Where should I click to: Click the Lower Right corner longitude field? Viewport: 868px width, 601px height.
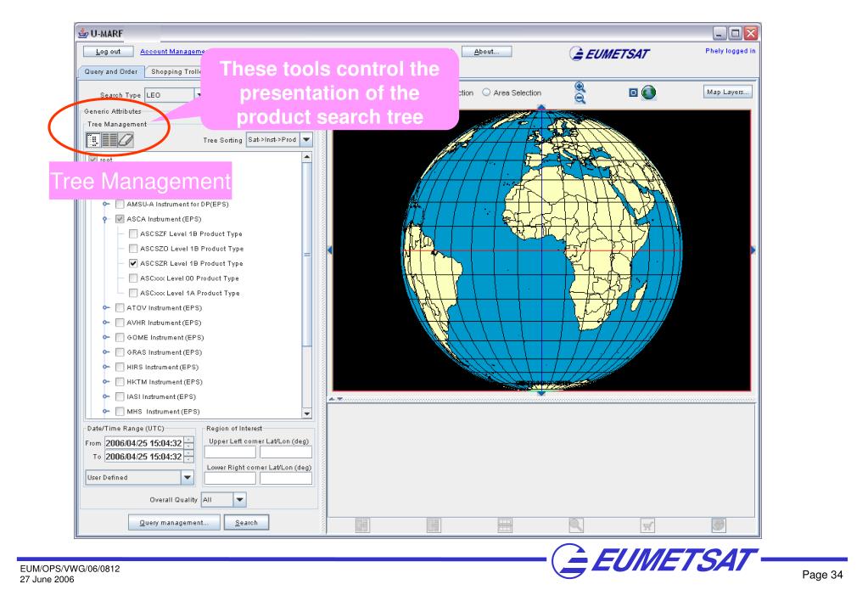286,478
